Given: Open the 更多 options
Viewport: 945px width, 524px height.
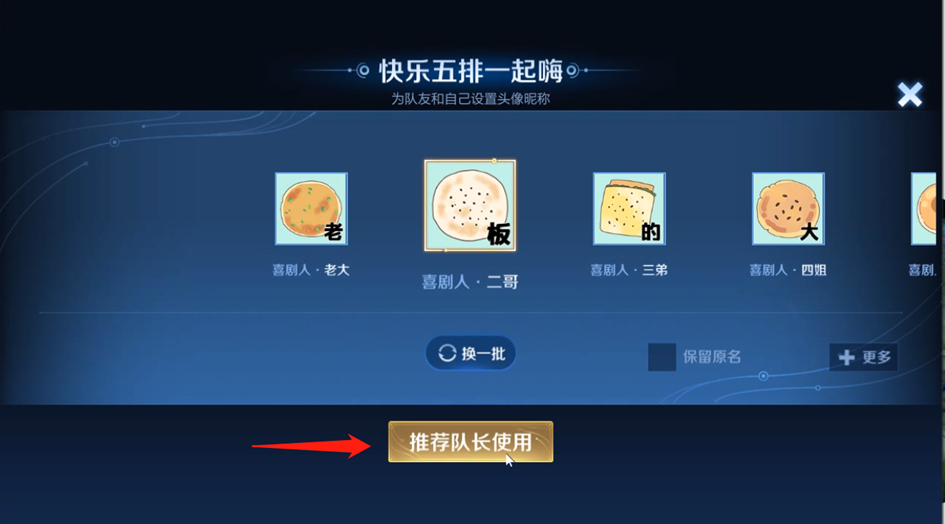Looking at the screenshot, I should click(x=864, y=357).
